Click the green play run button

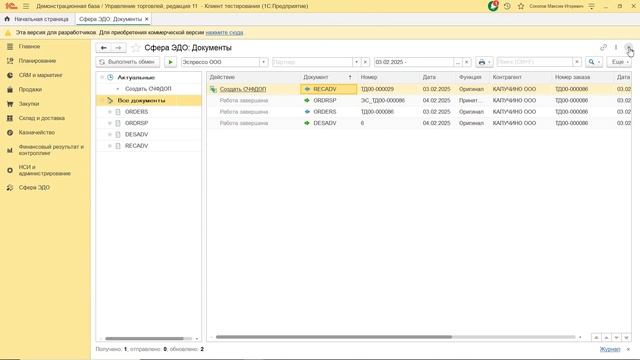tap(170, 62)
